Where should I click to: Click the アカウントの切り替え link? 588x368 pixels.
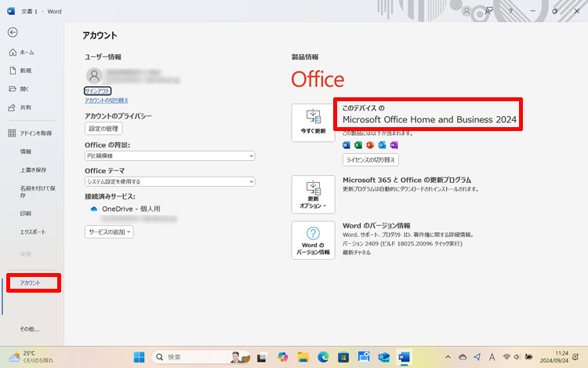click(x=107, y=100)
